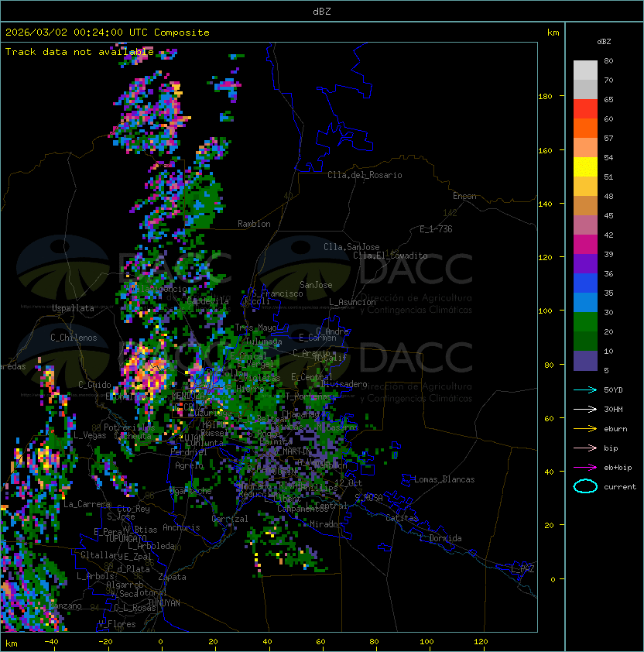Select the bright yellow legend swatch

pyautogui.click(x=585, y=167)
